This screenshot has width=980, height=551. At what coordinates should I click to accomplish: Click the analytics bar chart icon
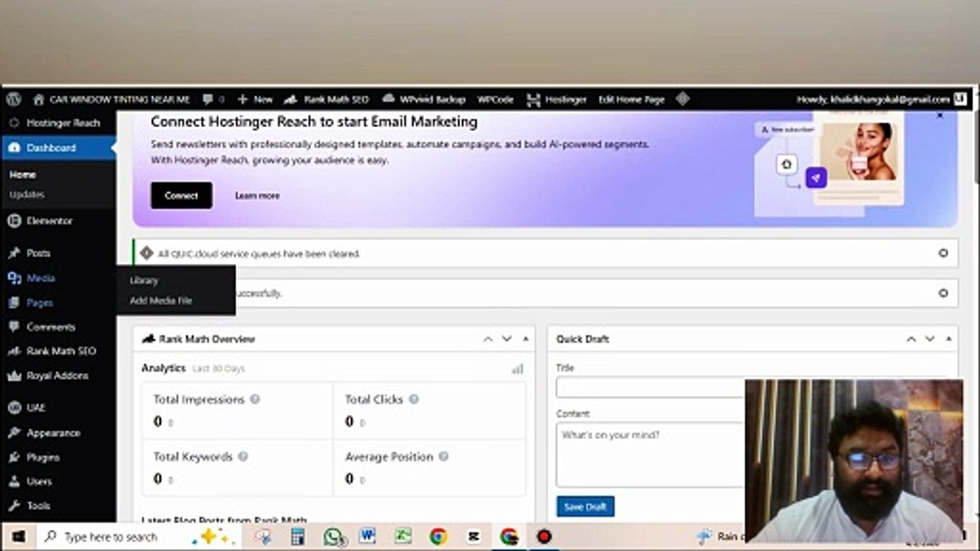coord(518,369)
